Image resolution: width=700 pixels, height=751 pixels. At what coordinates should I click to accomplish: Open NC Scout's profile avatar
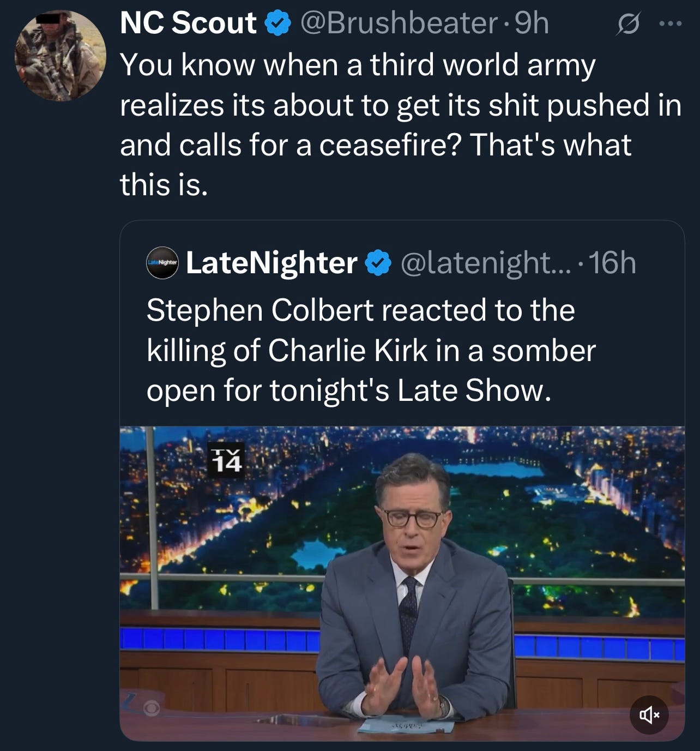click(x=60, y=55)
